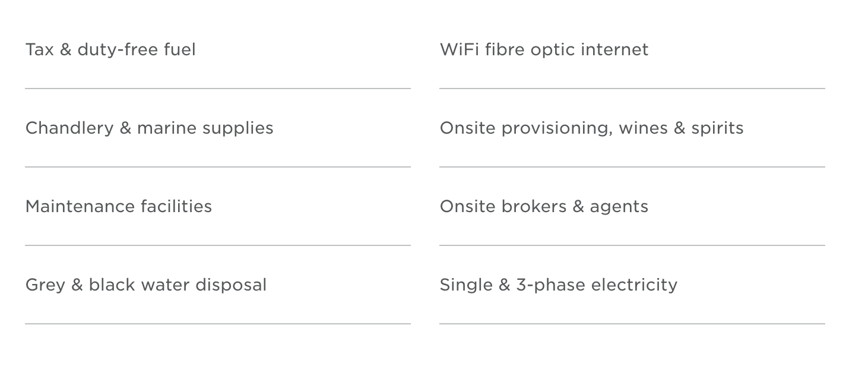868x366 pixels.
Task: Click 'Grey & black water disposal' text
Action: 146,285
